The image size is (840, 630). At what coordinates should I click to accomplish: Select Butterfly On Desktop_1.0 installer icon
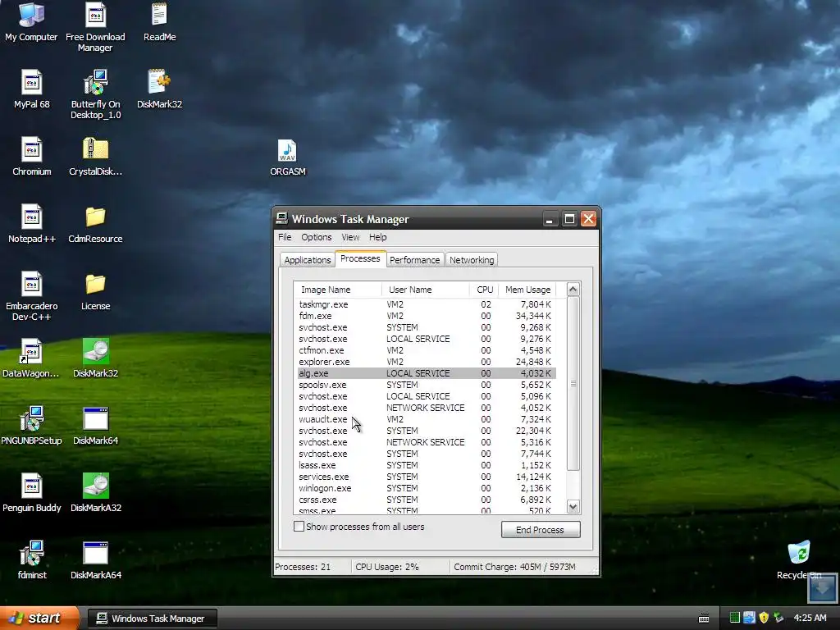[x=95, y=94]
